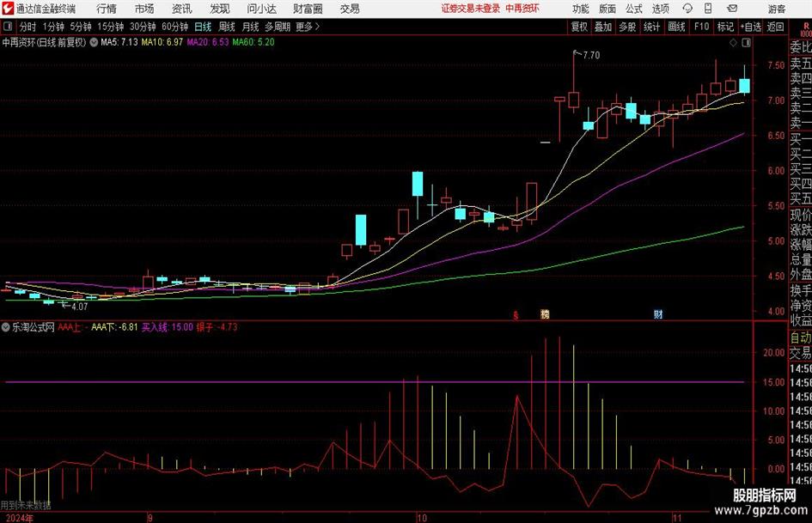Click the blue 财 financial marker

658,314
